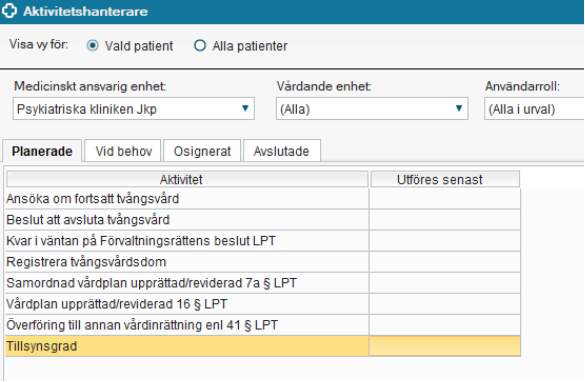585x382 pixels.
Task: Select the Planerade tab
Action: point(42,151)
